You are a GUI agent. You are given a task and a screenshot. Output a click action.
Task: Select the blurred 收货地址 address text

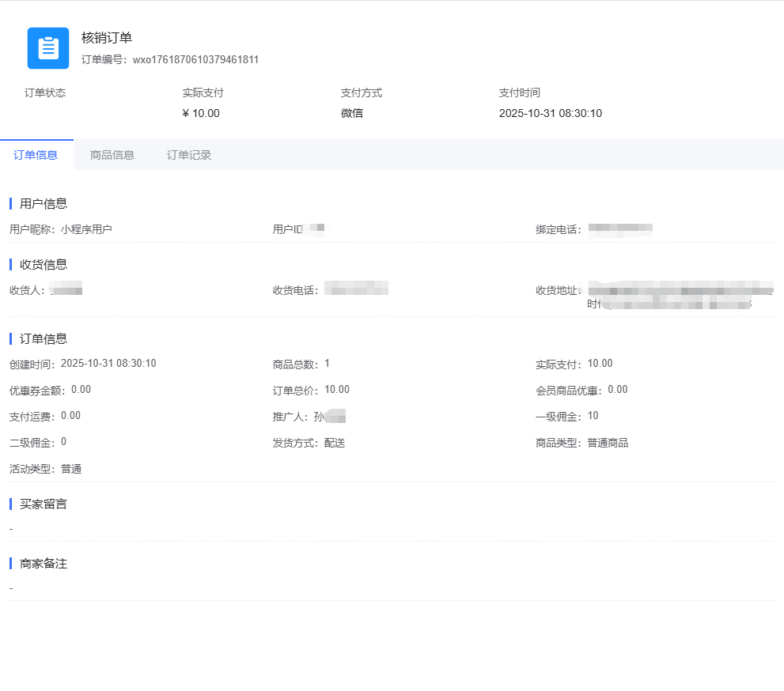click(684, 289)
